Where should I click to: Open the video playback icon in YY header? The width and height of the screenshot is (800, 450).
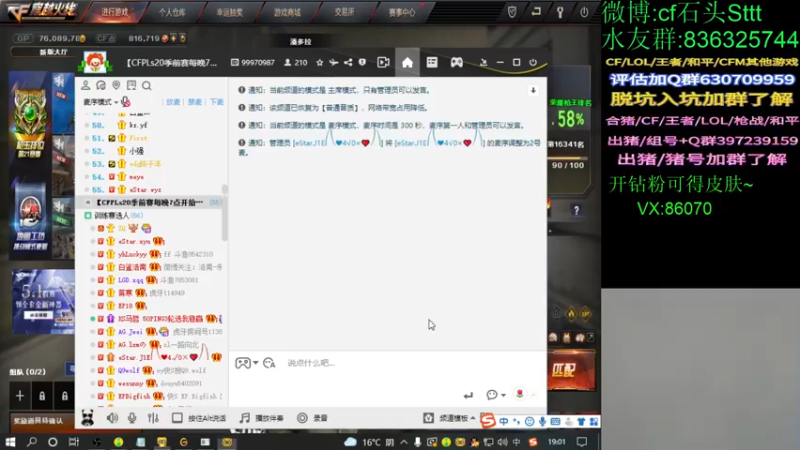[x=383, y=62]
